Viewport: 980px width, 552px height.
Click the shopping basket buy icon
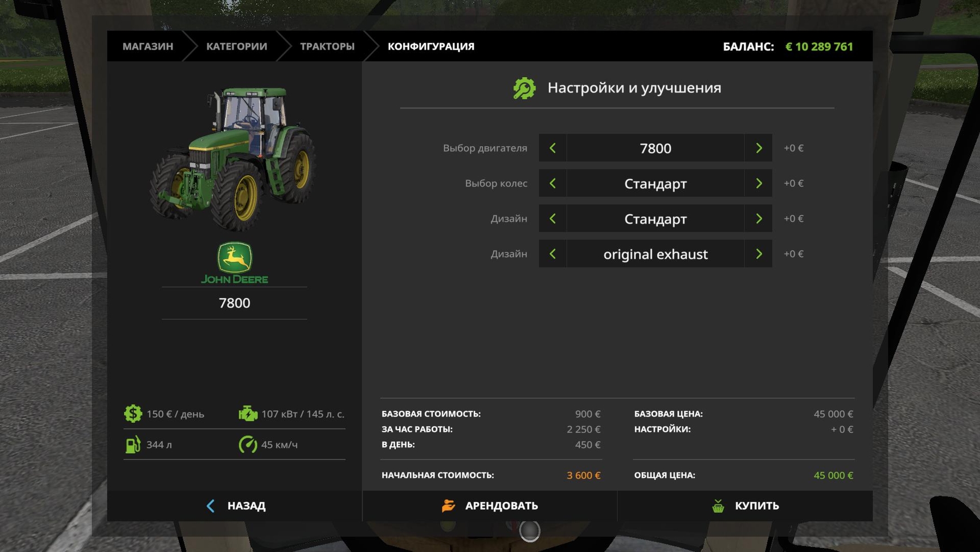[x=718, y=506]
